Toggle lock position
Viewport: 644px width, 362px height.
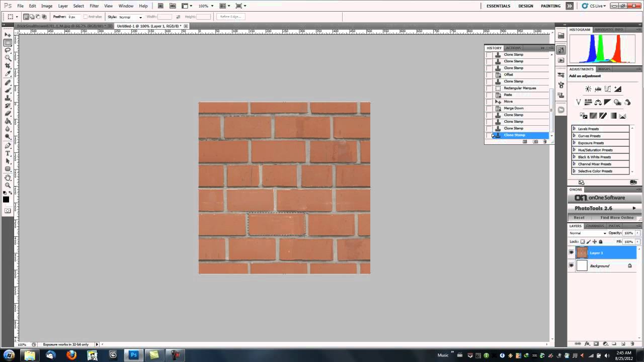point(595,241)
